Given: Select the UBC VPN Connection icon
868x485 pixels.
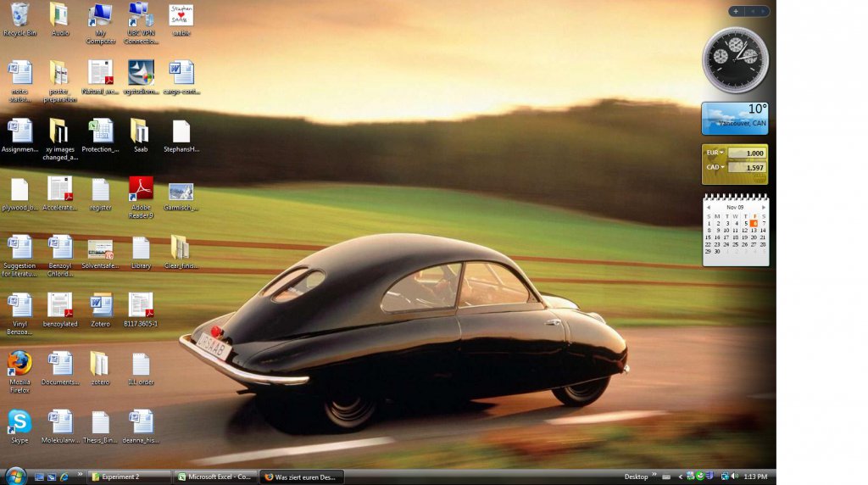Looking at the screenshot, I should [141, 23].
